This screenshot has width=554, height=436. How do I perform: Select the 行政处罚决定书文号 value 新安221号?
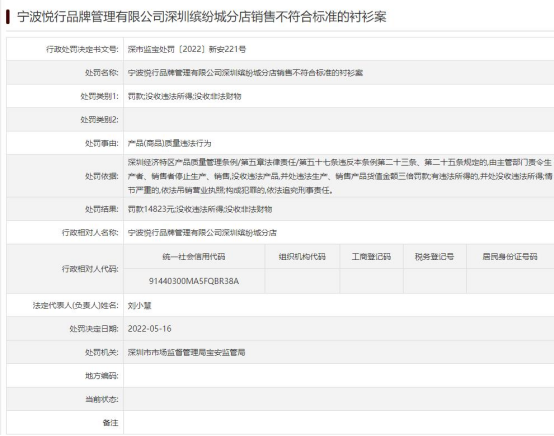tap(187, 49)
